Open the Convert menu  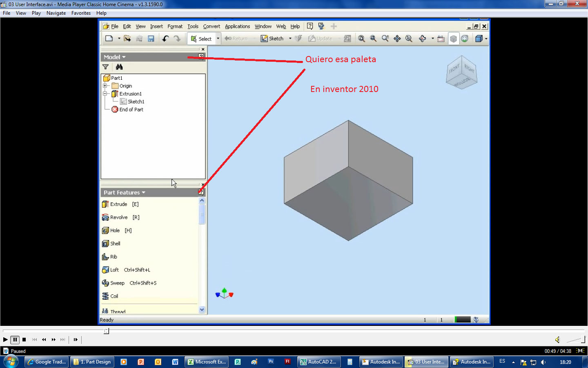212,26
